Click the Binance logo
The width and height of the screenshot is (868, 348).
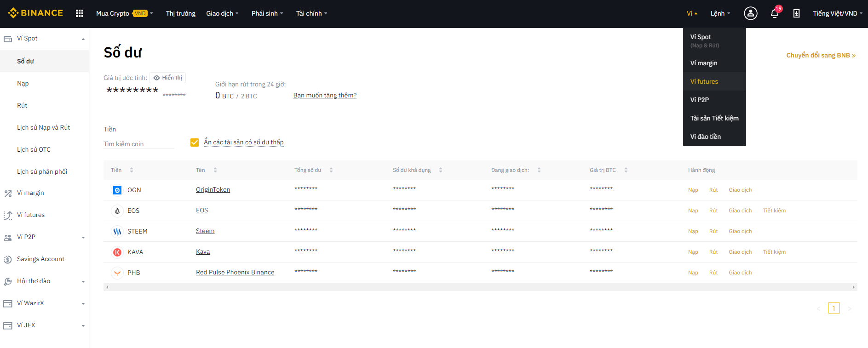[35, 13]
